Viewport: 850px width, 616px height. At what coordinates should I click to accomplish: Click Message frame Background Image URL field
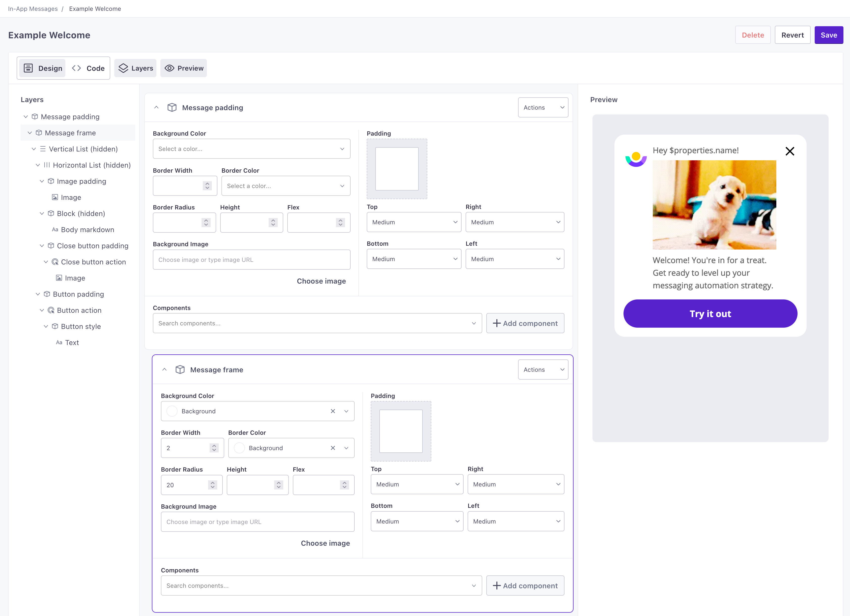(258, 522)
